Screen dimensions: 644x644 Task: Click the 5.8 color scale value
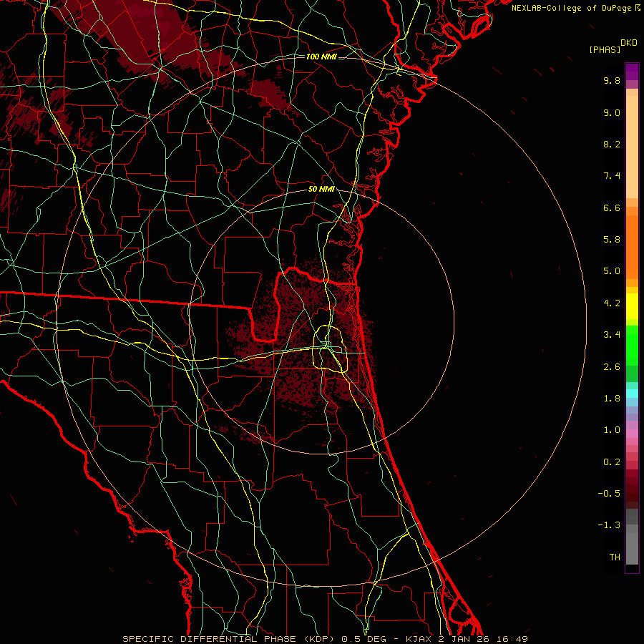(612, 240)
